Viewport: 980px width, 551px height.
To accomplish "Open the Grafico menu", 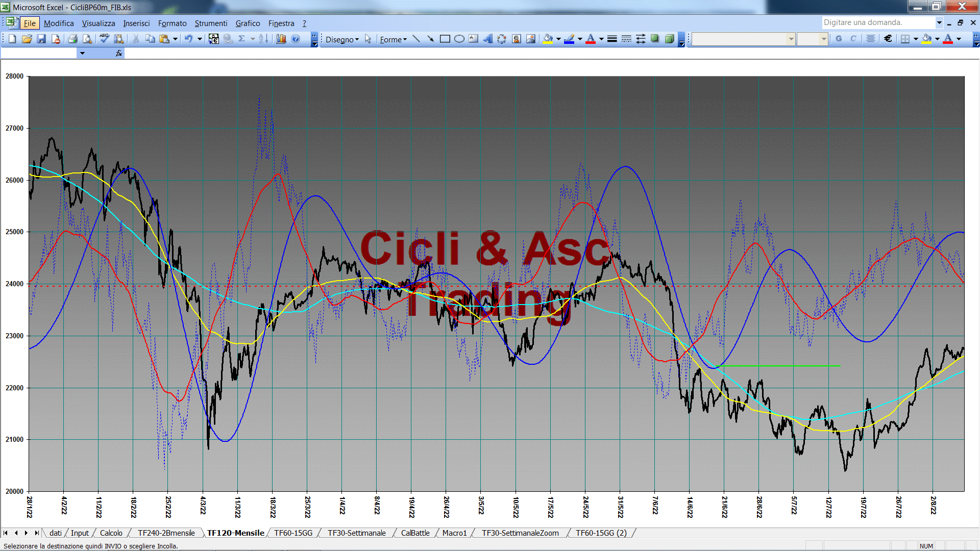I will click(x=248, y=23).
